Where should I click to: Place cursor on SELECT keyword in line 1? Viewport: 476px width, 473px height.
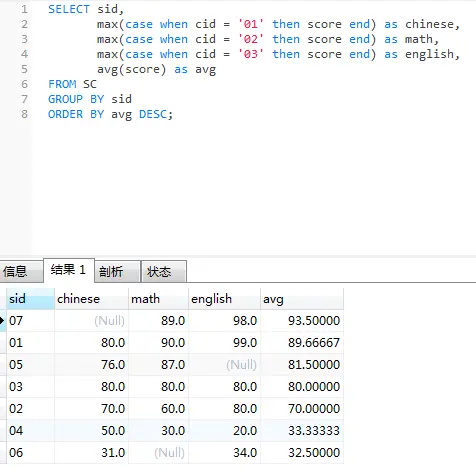click(69, 9)
